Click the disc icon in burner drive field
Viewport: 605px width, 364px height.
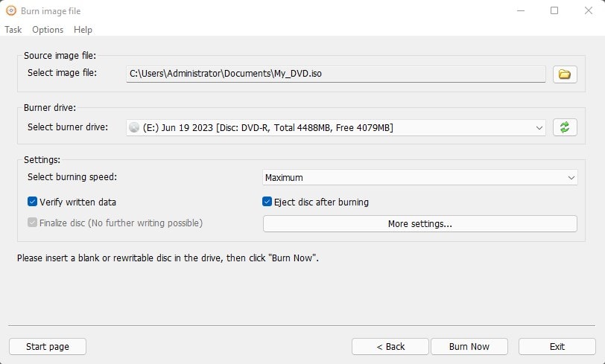[x=134, y=128]
